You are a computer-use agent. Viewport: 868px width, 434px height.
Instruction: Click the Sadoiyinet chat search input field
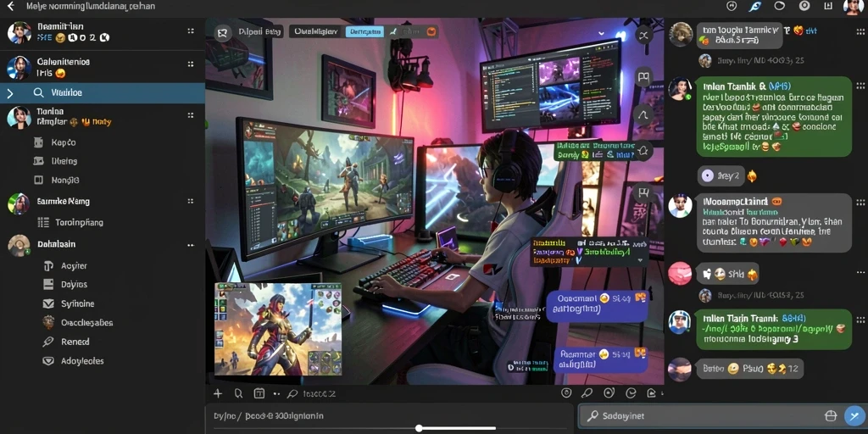pyautogui.click(x=709, y=415)
